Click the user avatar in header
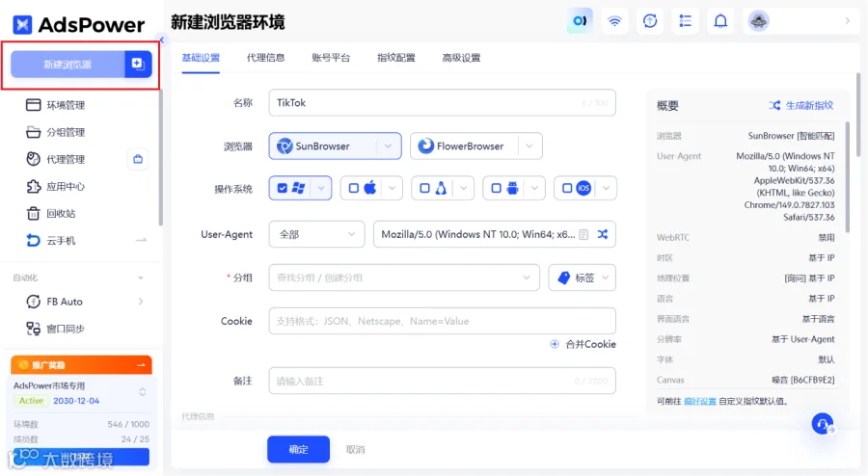Screen dimensions: 868x476 (758, 21)
